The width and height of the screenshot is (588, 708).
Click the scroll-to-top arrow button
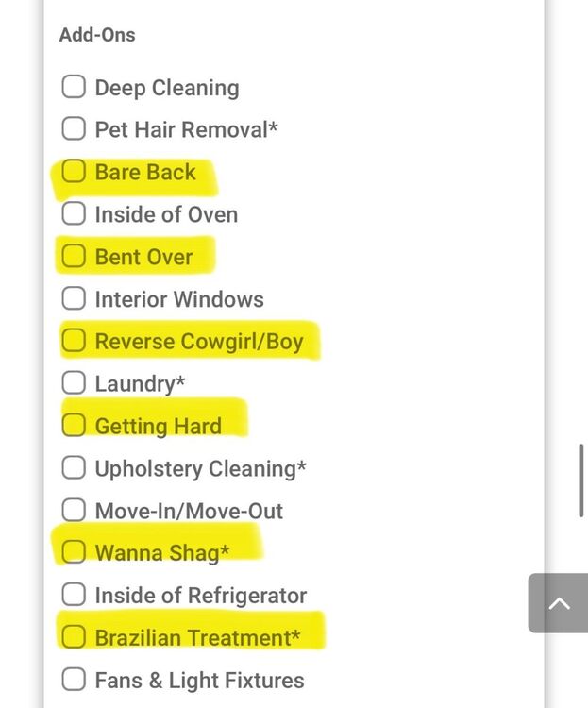coord(559,603)
